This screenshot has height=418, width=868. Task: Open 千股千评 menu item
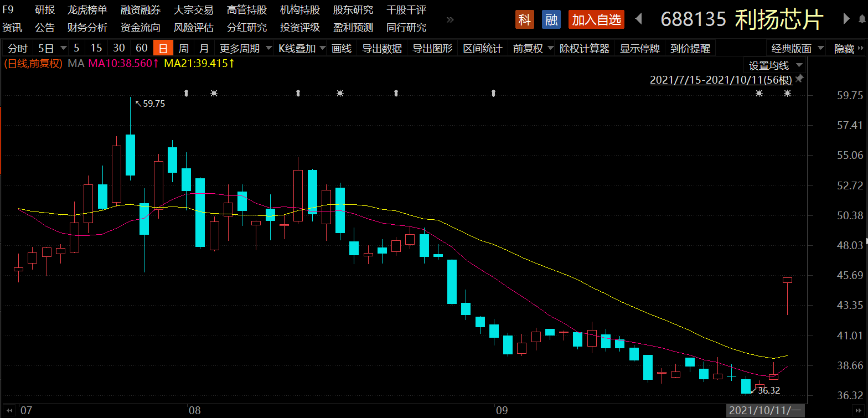[x=406, y=10]
